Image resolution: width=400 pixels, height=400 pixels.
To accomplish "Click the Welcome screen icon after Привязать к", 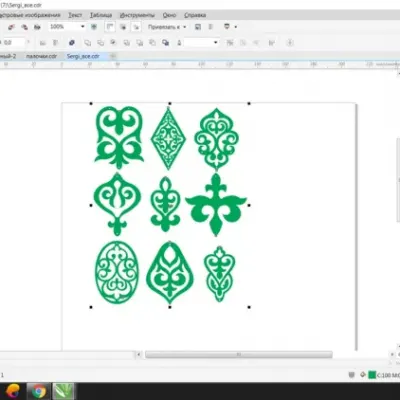I will 198,27.
